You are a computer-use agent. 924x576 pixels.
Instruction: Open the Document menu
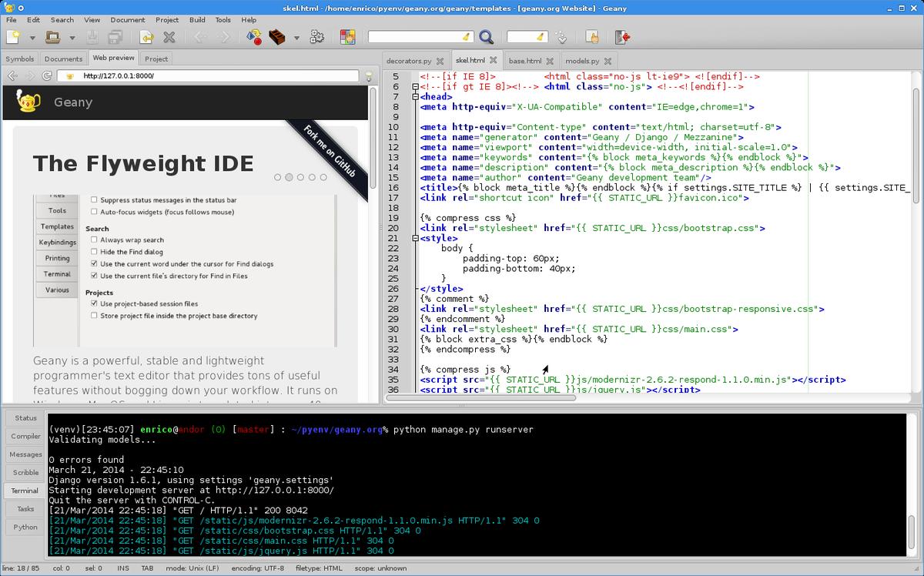[x=128, y=20]
